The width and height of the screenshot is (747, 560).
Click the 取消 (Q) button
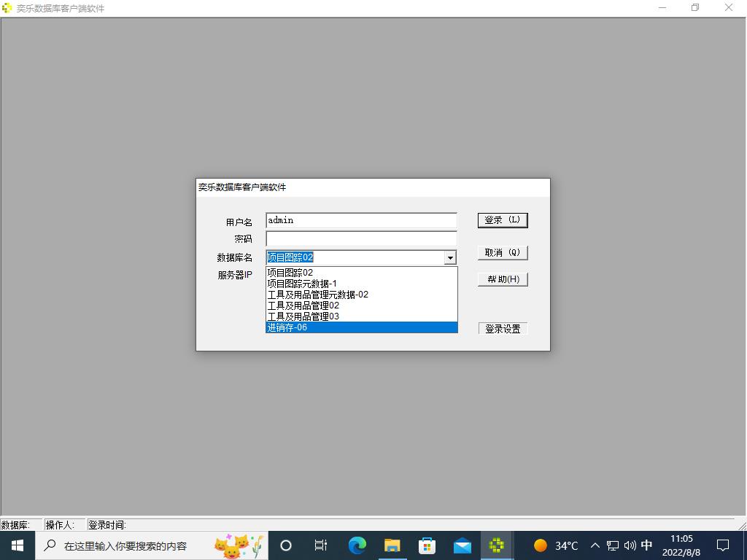503,252
